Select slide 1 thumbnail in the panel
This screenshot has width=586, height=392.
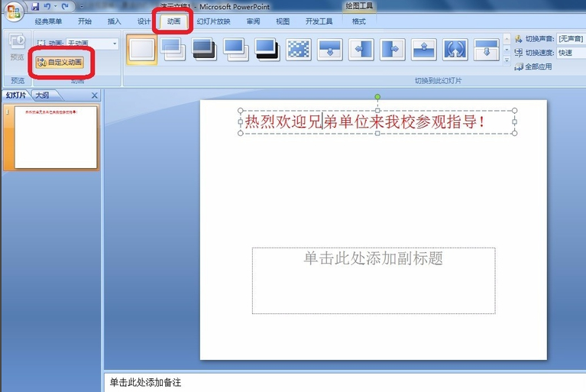click(x=56, y=137)
